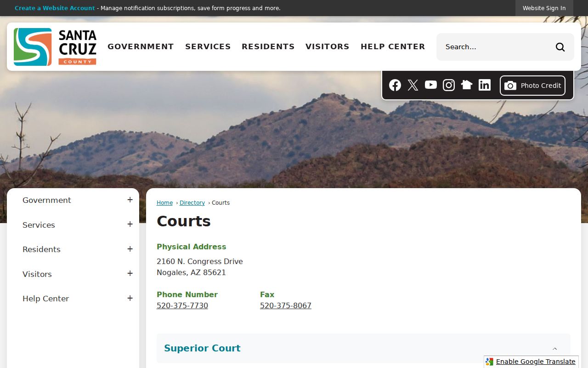
Task: Open the Services sidebar link
Action: [39, 225]
